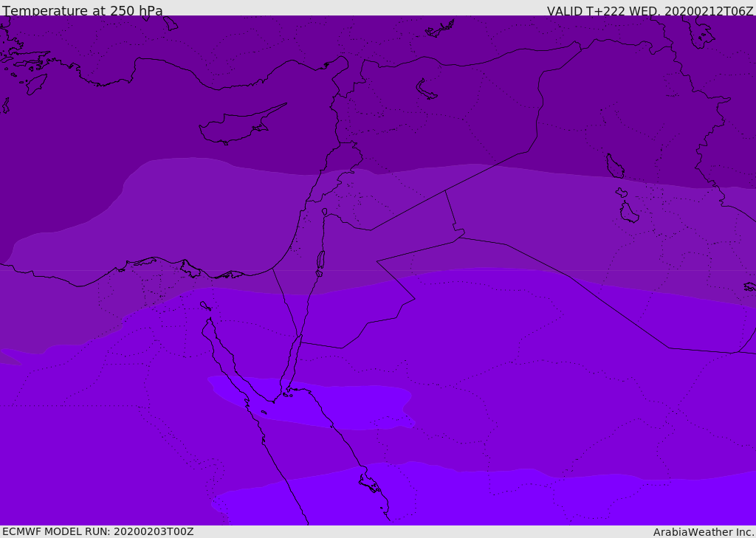
Task: Click the Lake Razazza outline in Iraq
Action: tap(629, 213)
